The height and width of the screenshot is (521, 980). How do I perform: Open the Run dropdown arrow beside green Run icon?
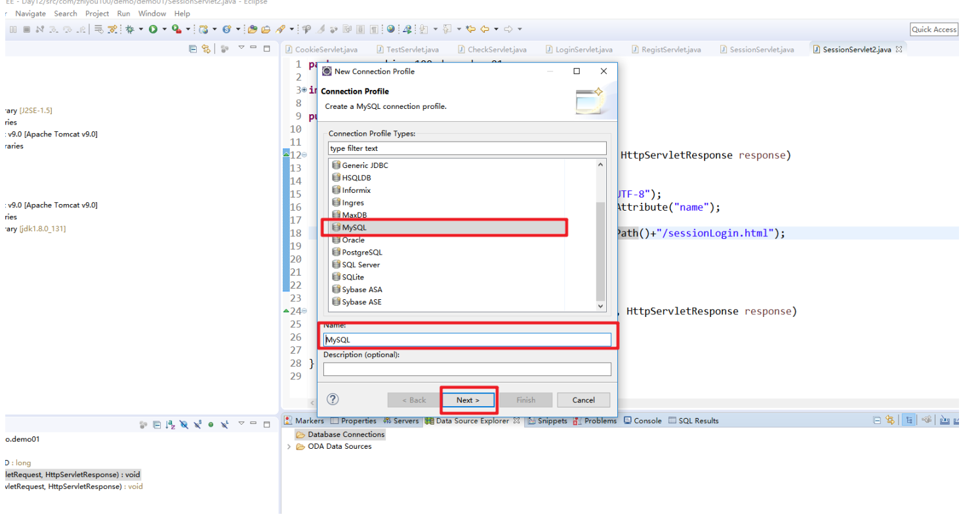[164, 29]
